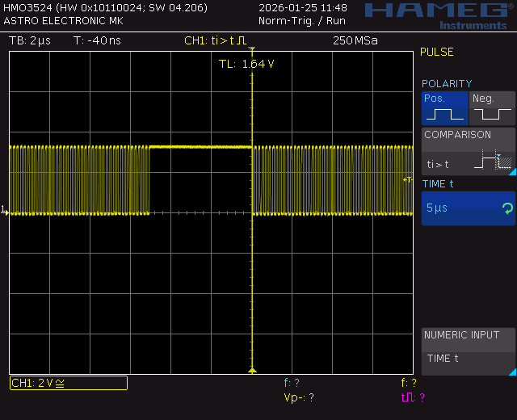517x420 pixels.
Task: Click the PULSE menu title
Action: 437,52
